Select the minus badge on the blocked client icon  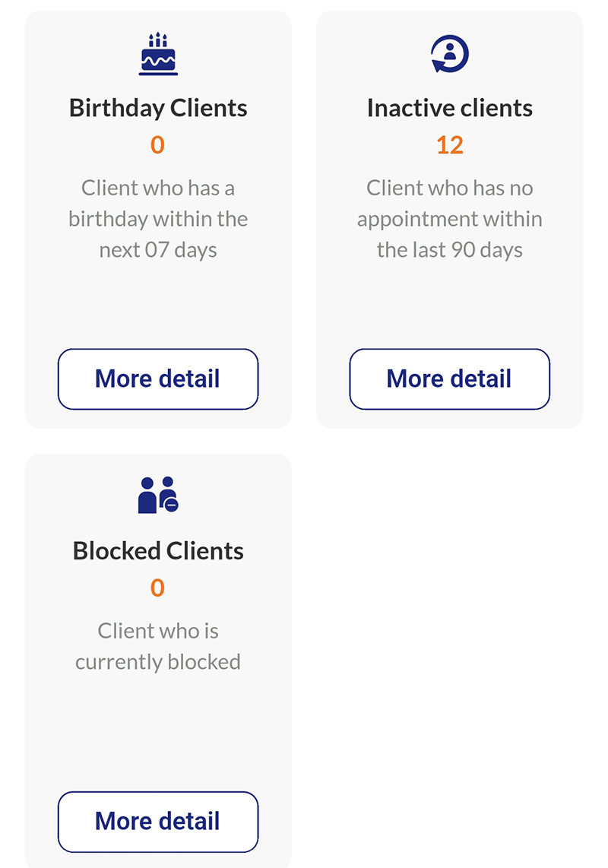tap(171, 505)
